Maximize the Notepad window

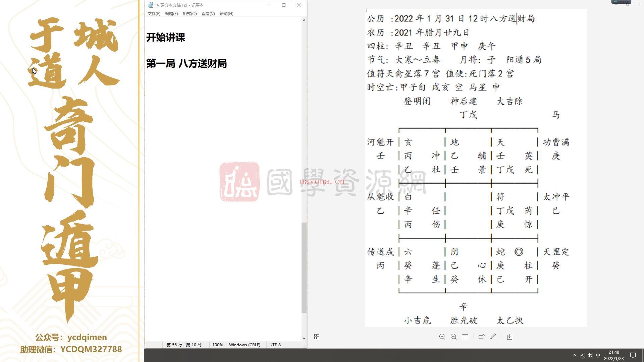(x=284, y=5)
